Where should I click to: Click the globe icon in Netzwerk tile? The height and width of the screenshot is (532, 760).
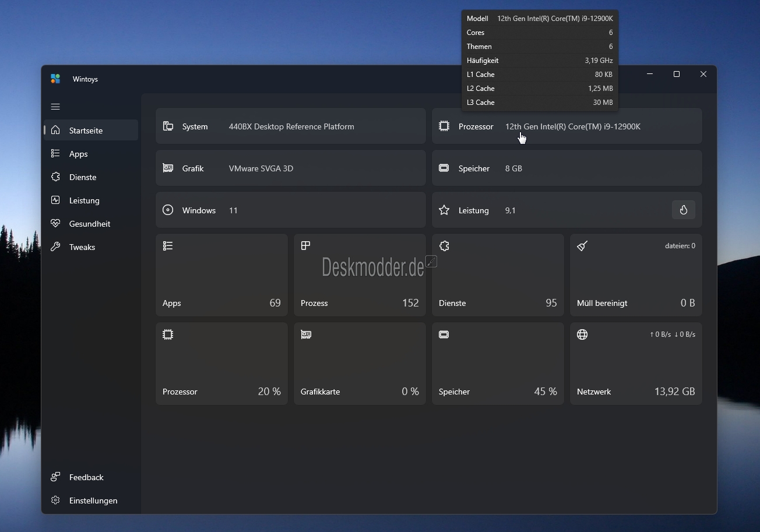582,334
